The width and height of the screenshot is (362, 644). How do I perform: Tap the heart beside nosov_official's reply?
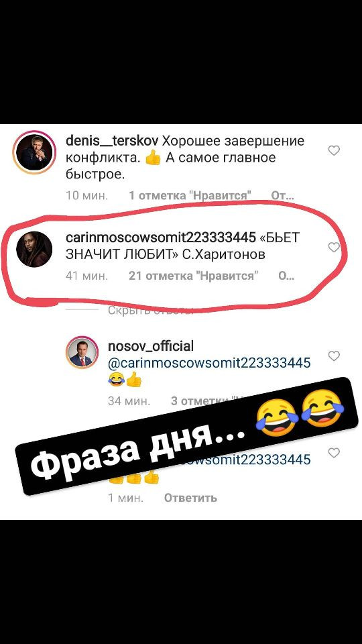click(334, 356)
